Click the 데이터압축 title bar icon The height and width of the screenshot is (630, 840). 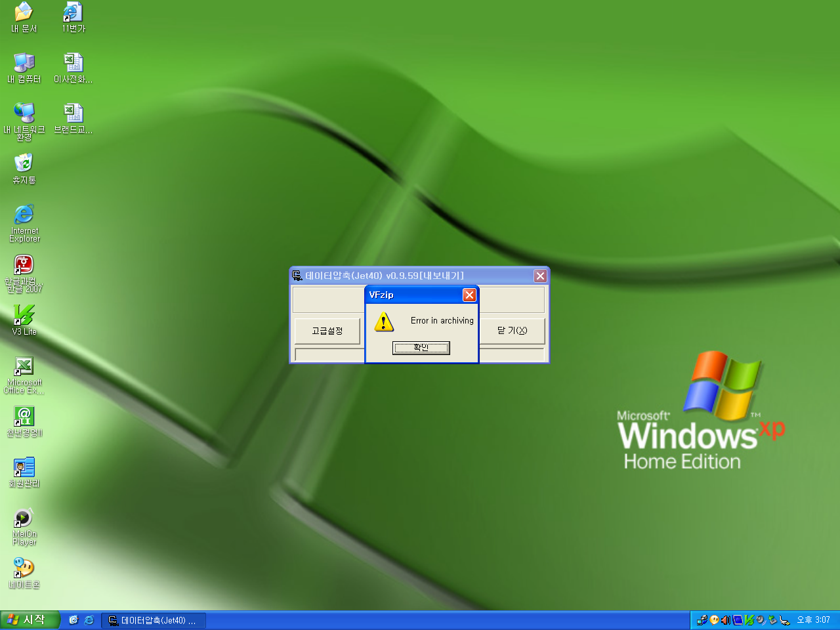point(297,276)
